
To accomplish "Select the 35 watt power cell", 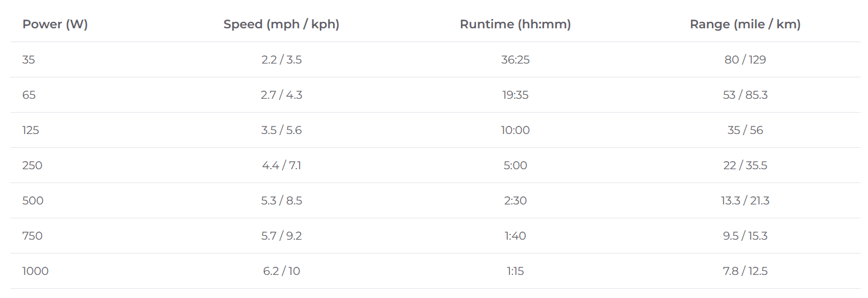I will 29,59.
